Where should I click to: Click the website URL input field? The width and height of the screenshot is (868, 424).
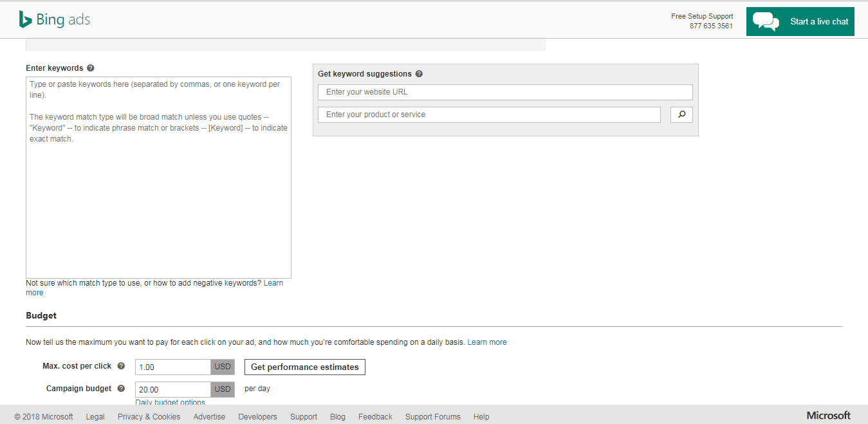[505, 92]
